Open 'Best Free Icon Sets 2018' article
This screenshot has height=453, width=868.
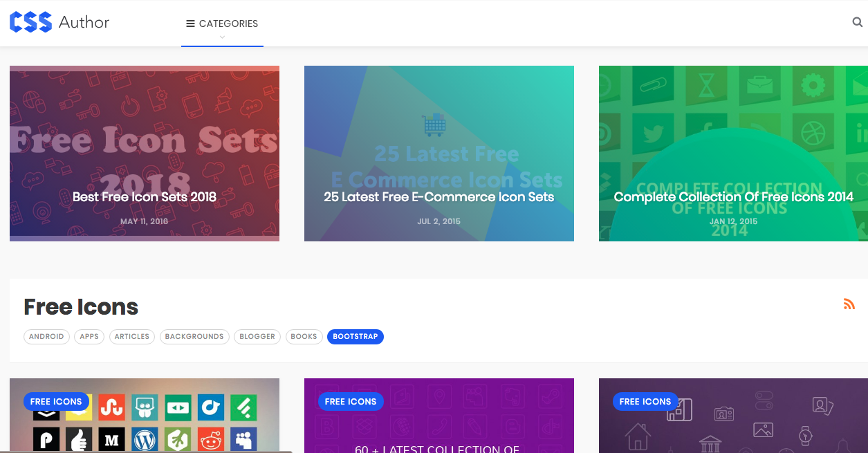tap(145, 197)
